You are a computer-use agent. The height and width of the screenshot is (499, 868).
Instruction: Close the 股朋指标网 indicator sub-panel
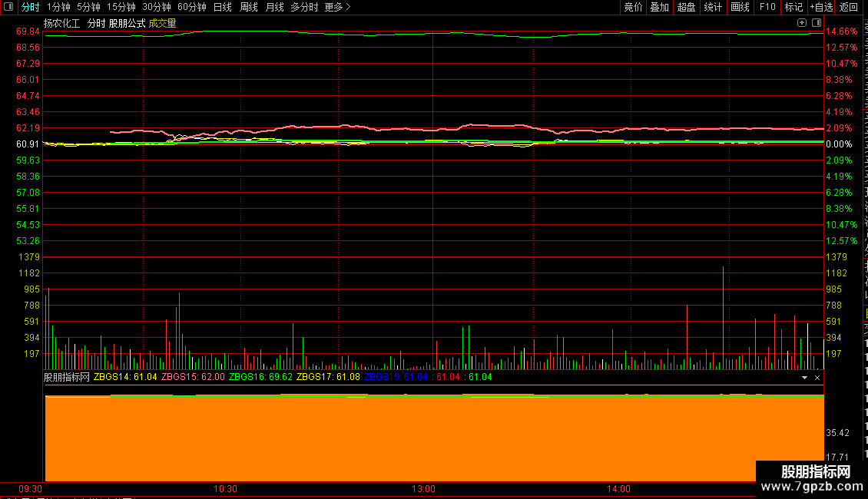(817, 377)
